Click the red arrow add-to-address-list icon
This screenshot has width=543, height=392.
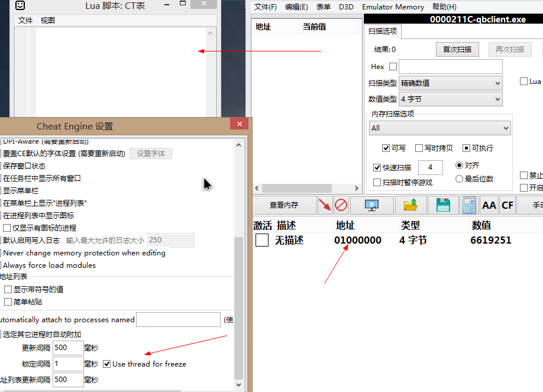[x=325, y=205]
